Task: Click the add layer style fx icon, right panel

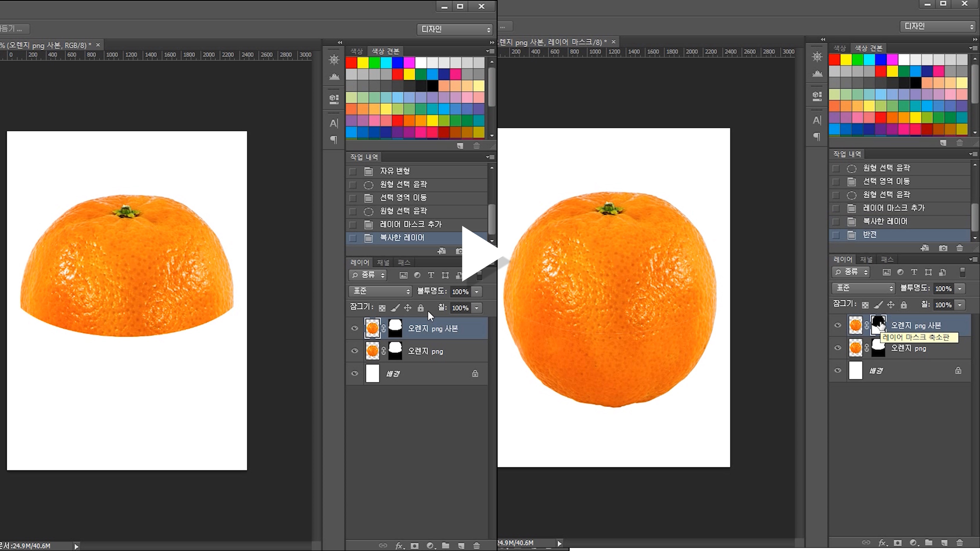Action: 882,543
